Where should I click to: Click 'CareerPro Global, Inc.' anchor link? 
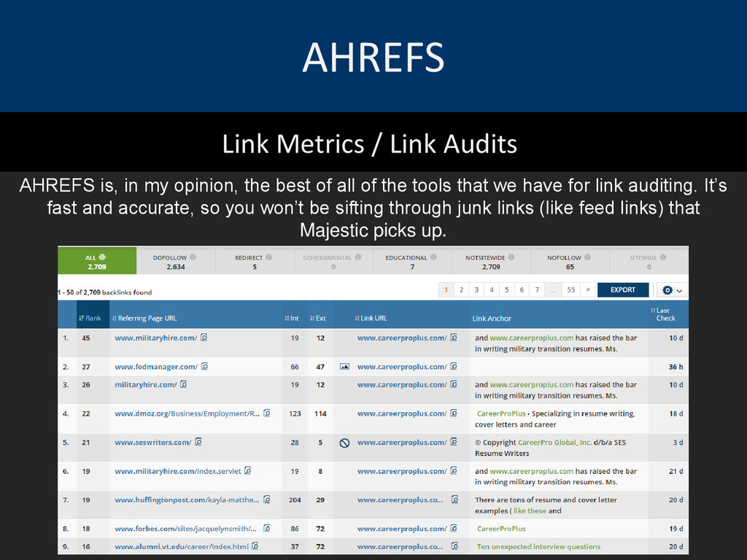[x=554, y=443]
